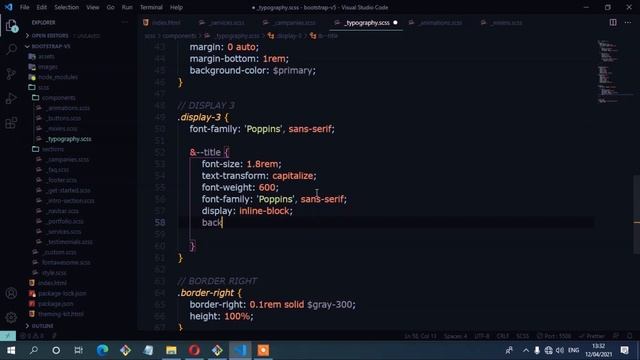640x360 pixels.
Task: Select the _typography.scss editor tab
Action: (367, 23)
